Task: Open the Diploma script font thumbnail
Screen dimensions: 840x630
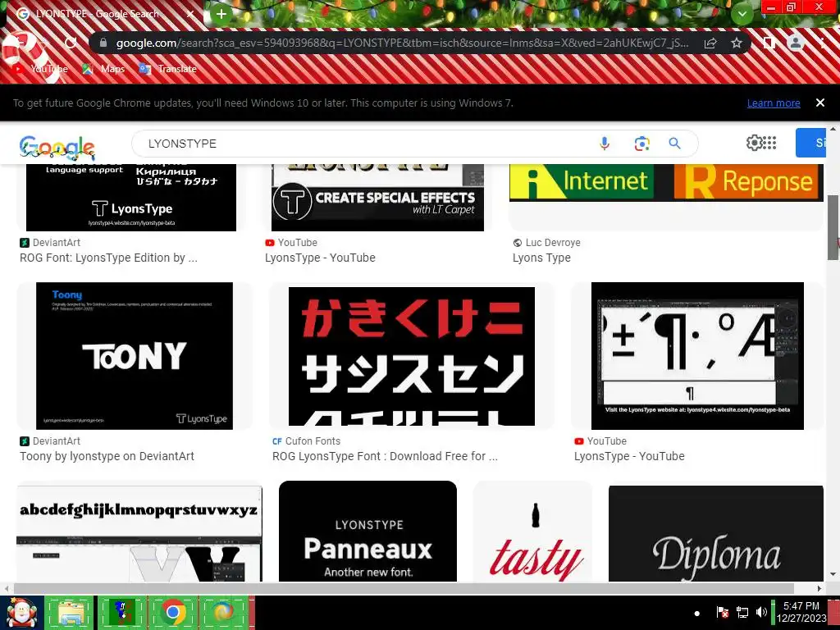Action: (x=715, y=533)
